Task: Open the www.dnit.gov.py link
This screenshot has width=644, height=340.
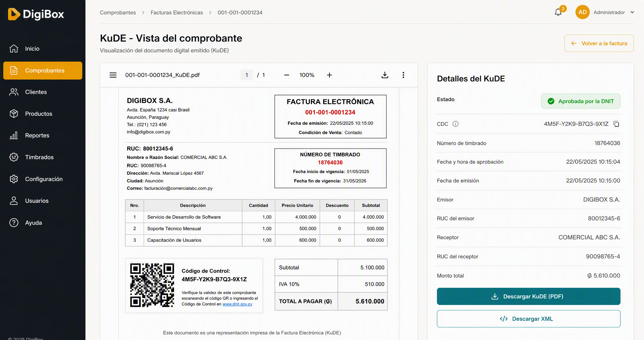Action: (237, 304)
